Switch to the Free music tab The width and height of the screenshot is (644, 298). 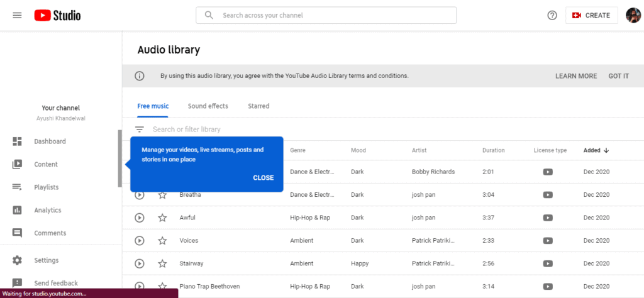(x=153, y=106)
